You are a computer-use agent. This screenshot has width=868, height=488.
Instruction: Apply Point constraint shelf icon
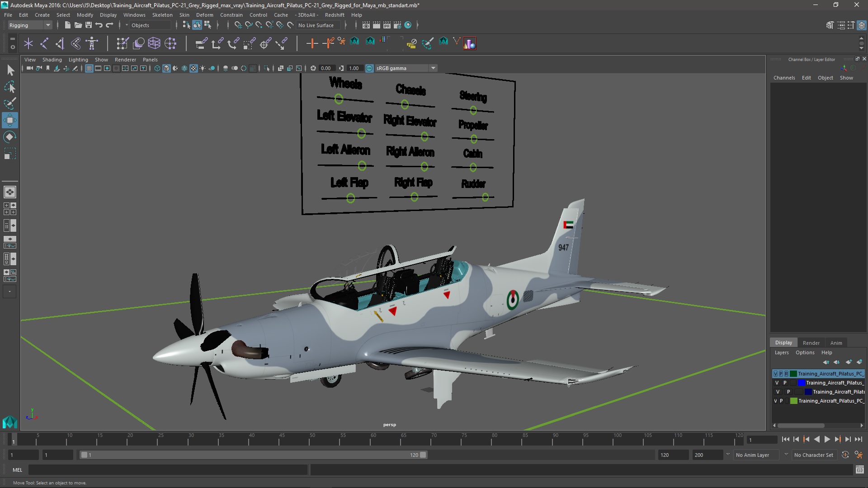[217, 43]
